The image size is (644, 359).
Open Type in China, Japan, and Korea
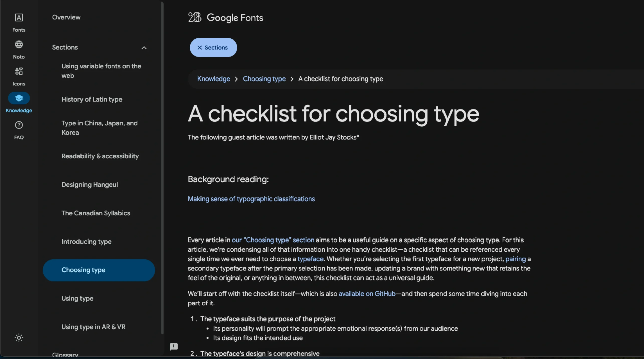(x=100, y=128)
